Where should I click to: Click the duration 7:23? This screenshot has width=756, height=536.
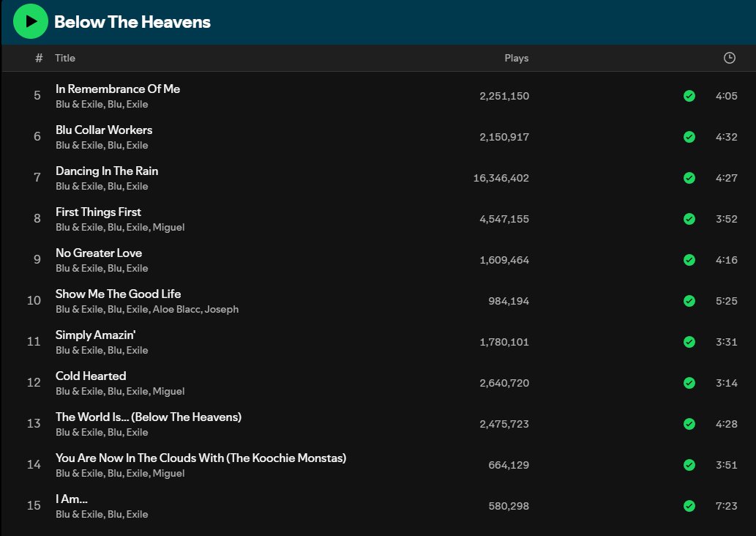(x=727, y=506)
